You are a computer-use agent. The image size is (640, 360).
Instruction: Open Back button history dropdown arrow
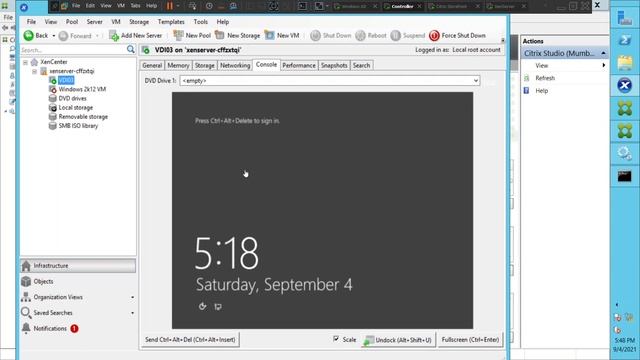click(53, 36)
